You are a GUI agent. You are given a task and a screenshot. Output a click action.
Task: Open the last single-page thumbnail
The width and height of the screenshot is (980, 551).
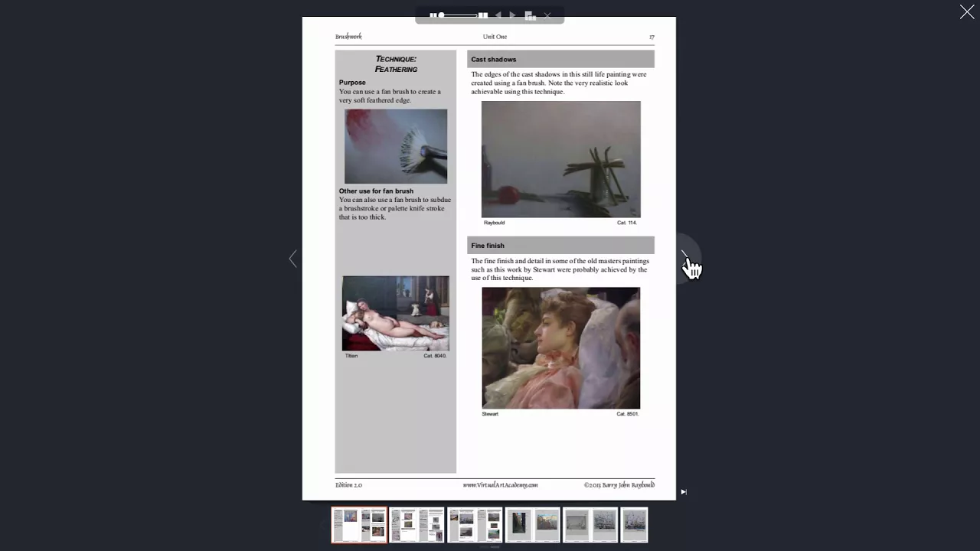[x=635, y=525]
